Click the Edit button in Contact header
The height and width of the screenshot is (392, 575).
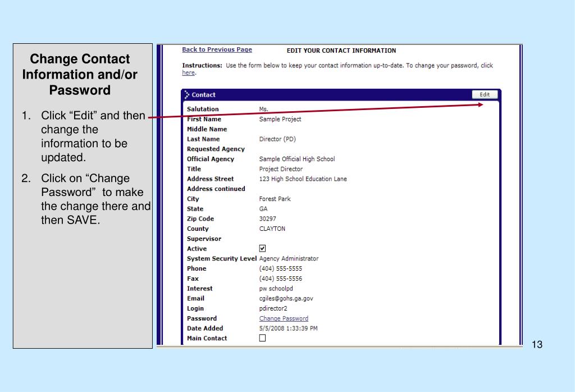coord(485,94)
